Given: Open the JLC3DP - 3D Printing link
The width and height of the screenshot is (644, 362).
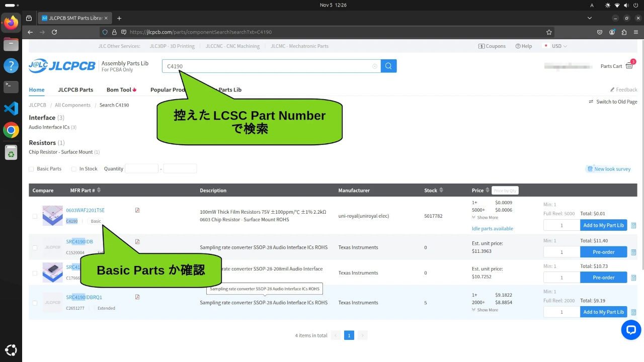Looking at the screenshot, I should pyautogui.click(x=172, y=46).
